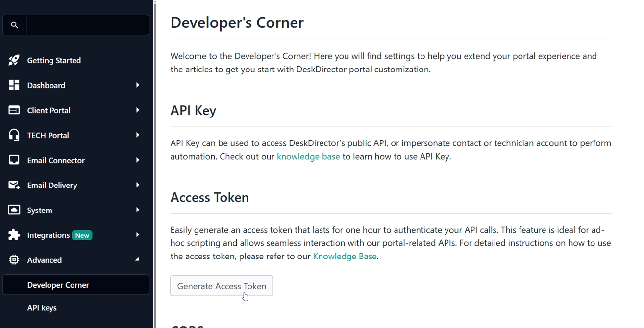Screen dimensions: 644x328
Task: Click the Client Portal window icon
Action: [x=14, y=110]
